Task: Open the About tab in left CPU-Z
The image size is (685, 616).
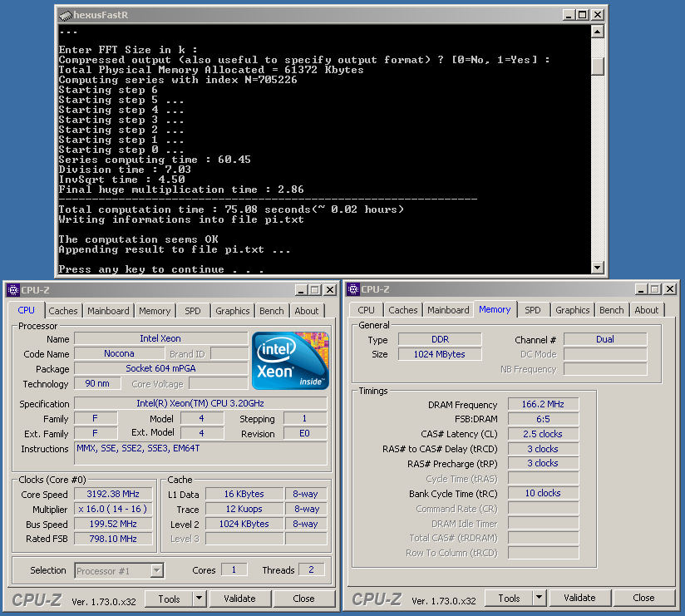Action: 307,311
